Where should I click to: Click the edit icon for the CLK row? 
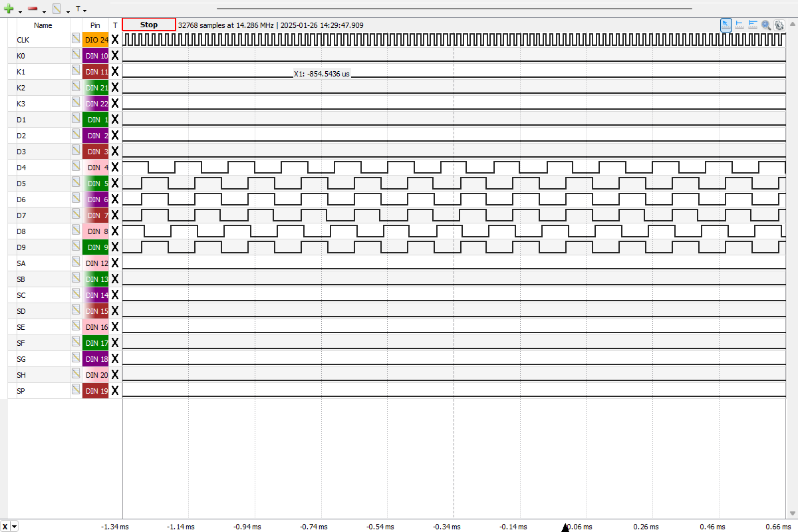pyautogui.click(x=76, y=40)
